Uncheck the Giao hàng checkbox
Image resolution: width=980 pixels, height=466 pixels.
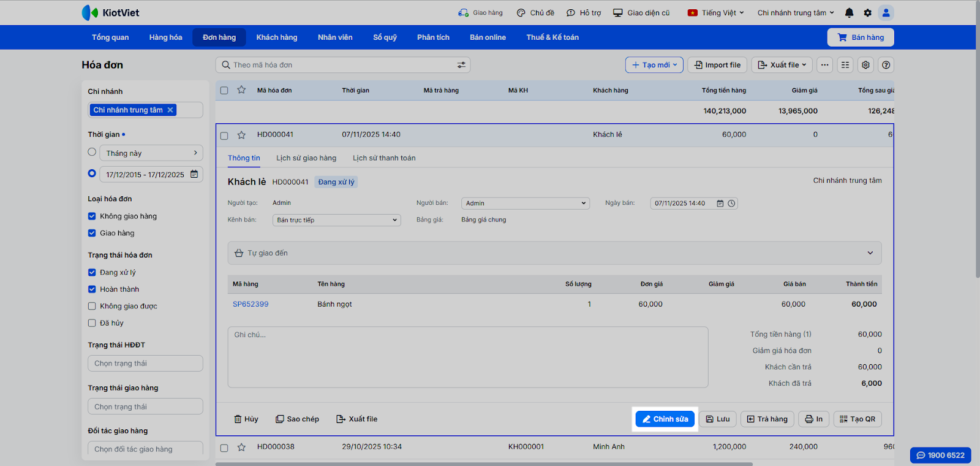point(92,233)
